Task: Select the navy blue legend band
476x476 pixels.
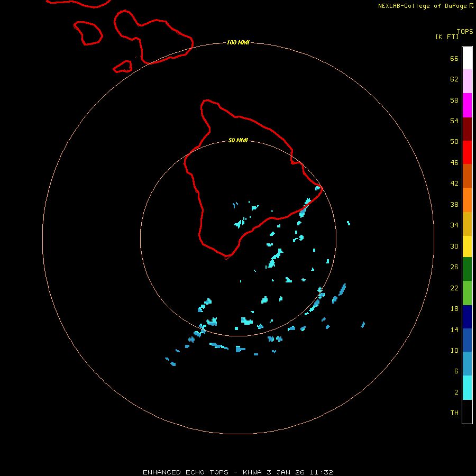Action: 467,317
